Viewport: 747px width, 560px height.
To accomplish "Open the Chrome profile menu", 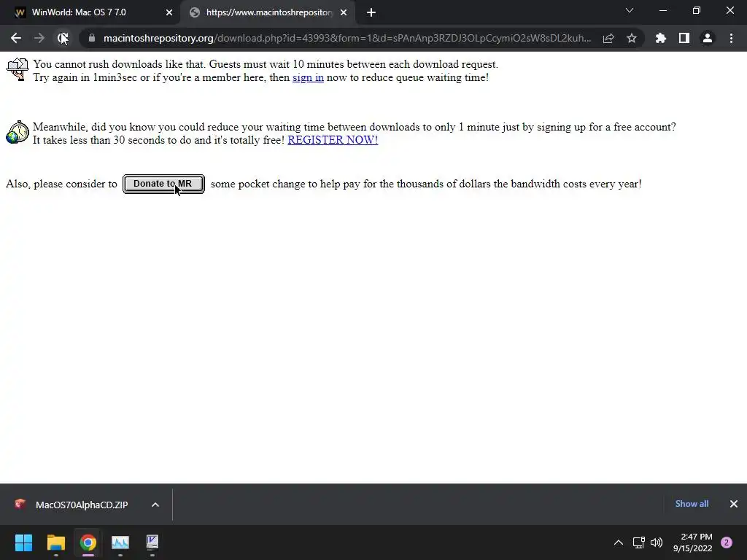I will [708, 38].
